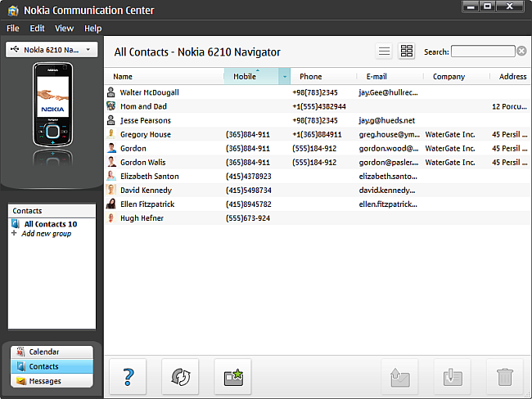This screenshot has height=399, width=532.
Task: Select the David Kennedy name
Action: (x=146, y=191)
